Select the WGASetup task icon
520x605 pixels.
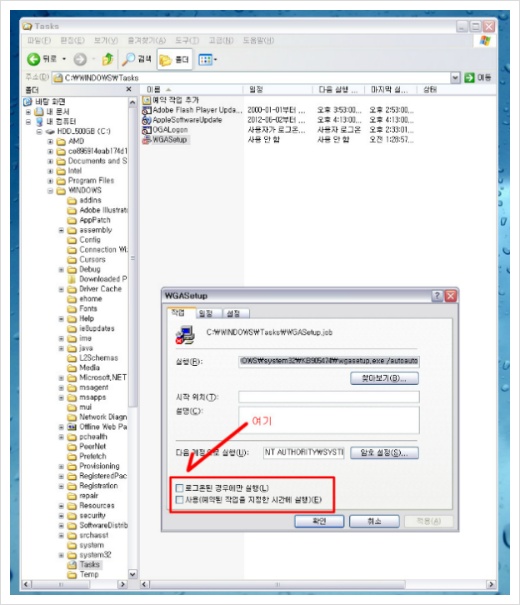[146, 140]
